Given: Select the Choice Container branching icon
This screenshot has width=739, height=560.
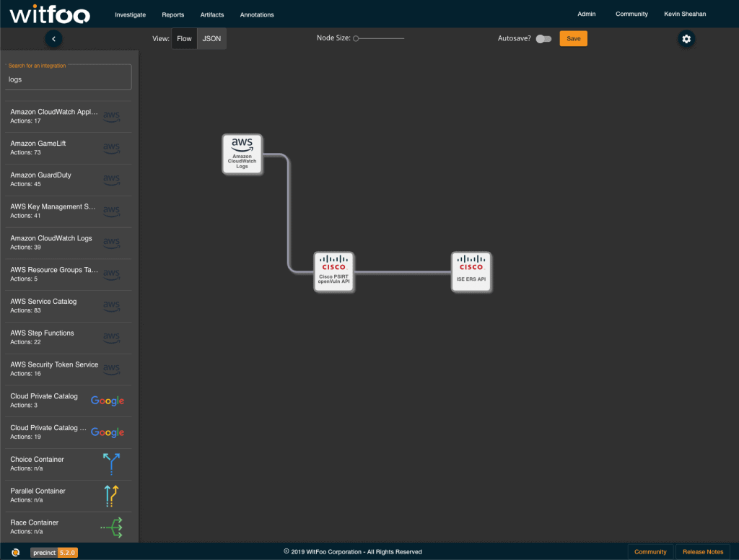Looking at the screenshot, I should pos(111,464).
